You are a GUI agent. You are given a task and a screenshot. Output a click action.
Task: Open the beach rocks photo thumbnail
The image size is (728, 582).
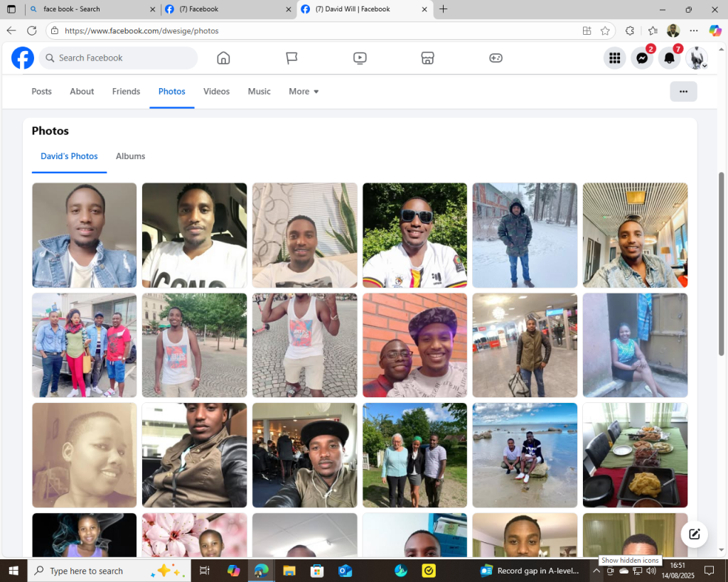[525, 456]
